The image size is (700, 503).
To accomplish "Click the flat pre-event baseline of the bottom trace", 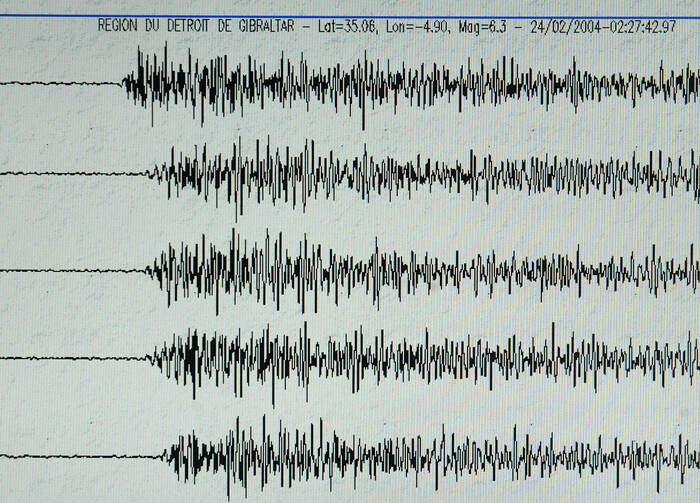I will (80, 457).
